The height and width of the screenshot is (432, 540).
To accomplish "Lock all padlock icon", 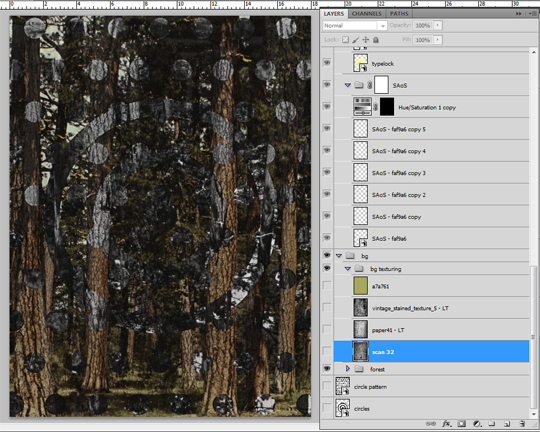I will pos(376,40).
